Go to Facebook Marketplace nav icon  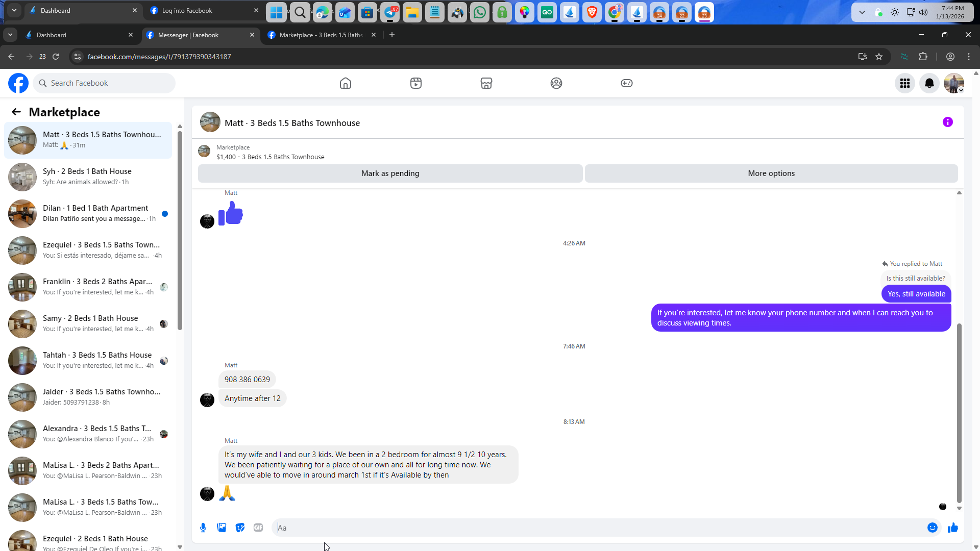point(486,83)
